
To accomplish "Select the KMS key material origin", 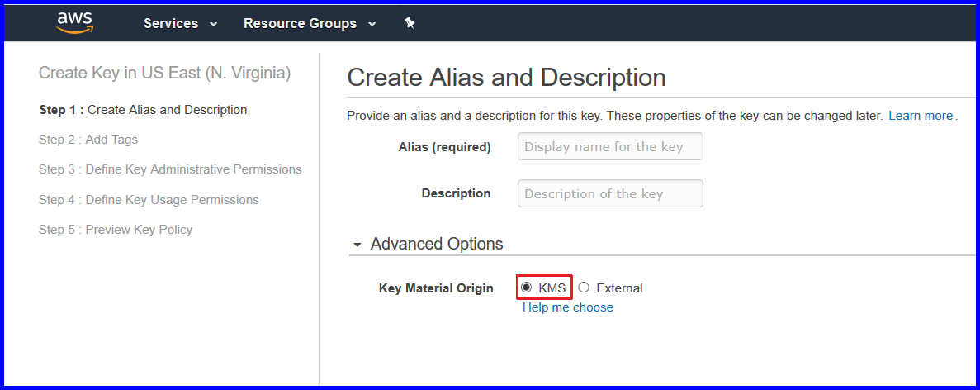I will point(526,288).
